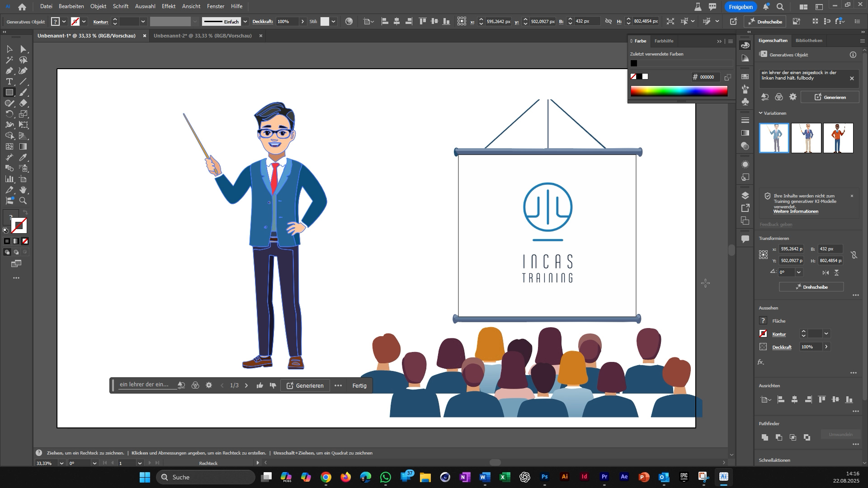Screen dimensions: 868x488
Task: Open the Edit Toolbar three dots
Action: click(16, 278)
